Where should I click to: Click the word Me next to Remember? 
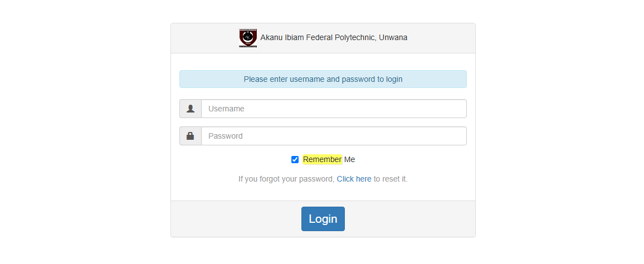tap(349, 159)
